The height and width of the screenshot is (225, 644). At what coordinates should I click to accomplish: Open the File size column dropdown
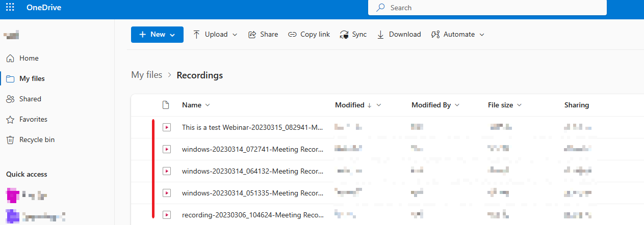click(519, 105)
